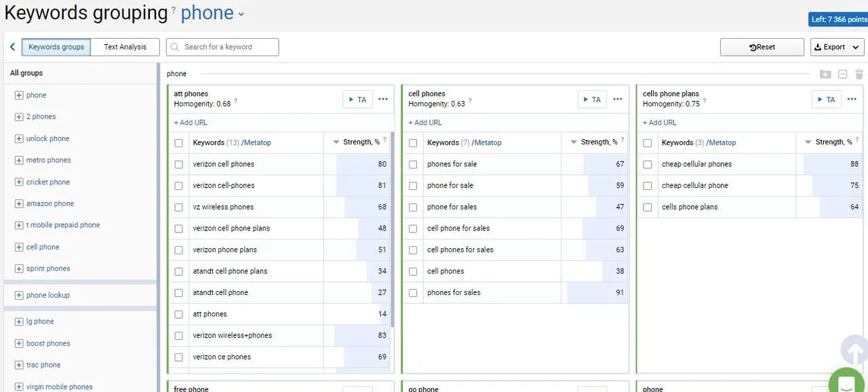Toggle select-all checkbox in att phones table
The image size is (868, 392).
point(179,143)
